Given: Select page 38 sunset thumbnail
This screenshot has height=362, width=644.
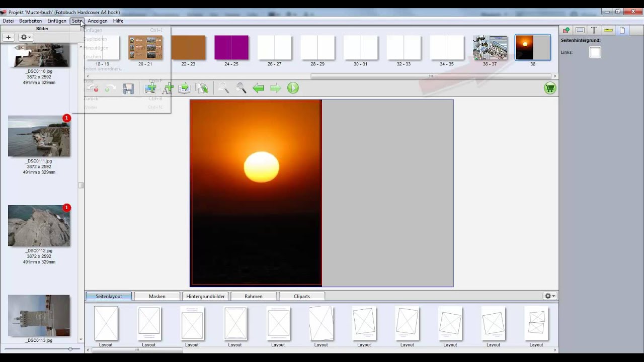Looking at the screenshot, I should (533, 48).
